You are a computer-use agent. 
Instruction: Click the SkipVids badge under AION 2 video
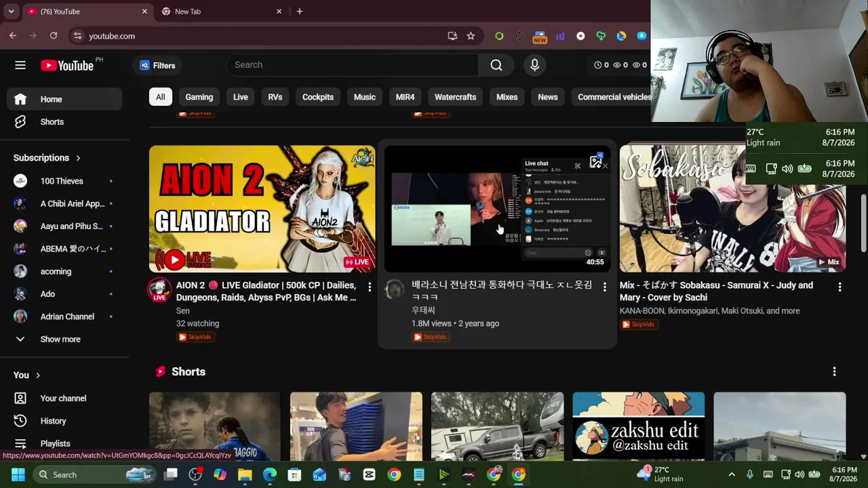(195, 337)
